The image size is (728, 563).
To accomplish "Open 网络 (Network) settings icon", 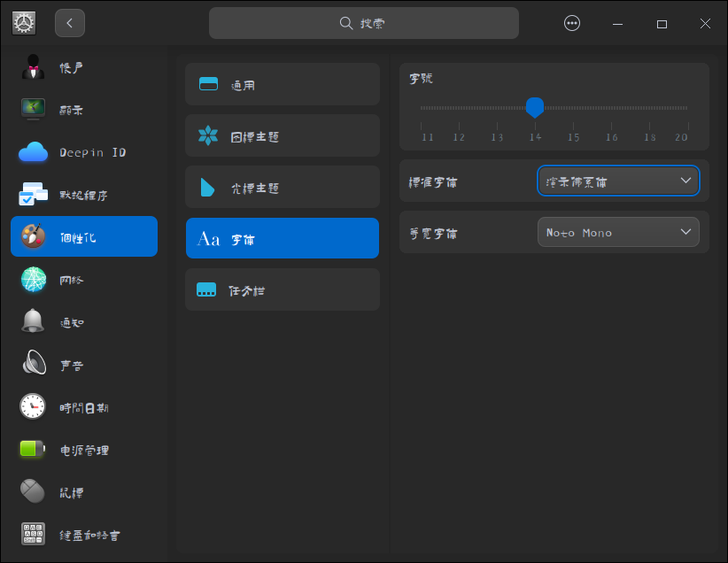I will point(33,278).
